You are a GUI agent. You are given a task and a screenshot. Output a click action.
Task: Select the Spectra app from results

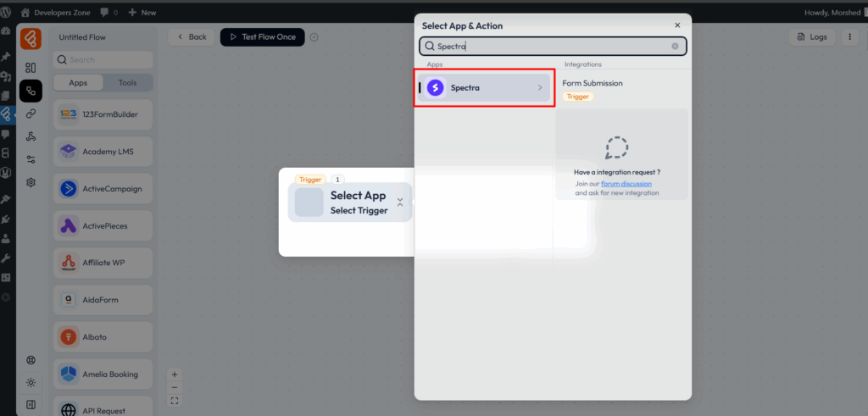tap(484, 87)
